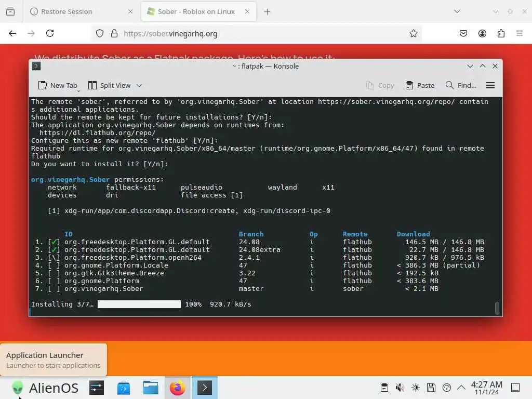Image resolution: width=532 pixels, height=399 pixels.
Task: Expand hidden system tray icons arrow
Action: (x=461, y=388)
